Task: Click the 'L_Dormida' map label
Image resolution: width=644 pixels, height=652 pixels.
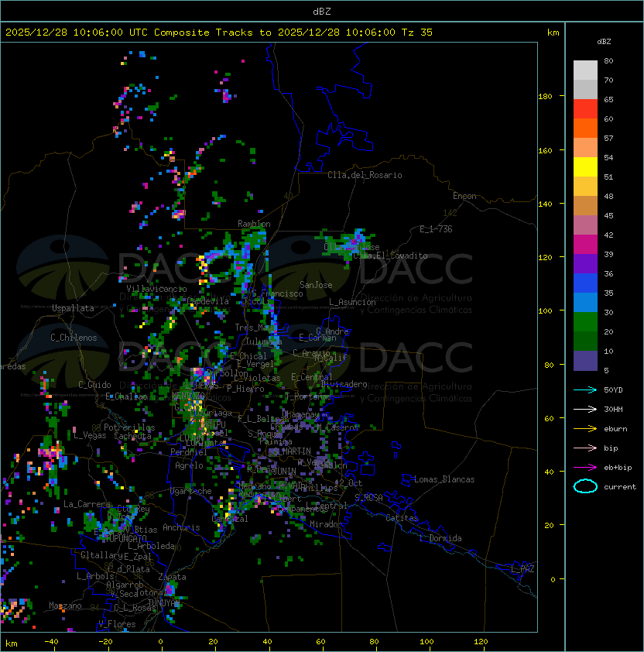Action: (440, 538)
